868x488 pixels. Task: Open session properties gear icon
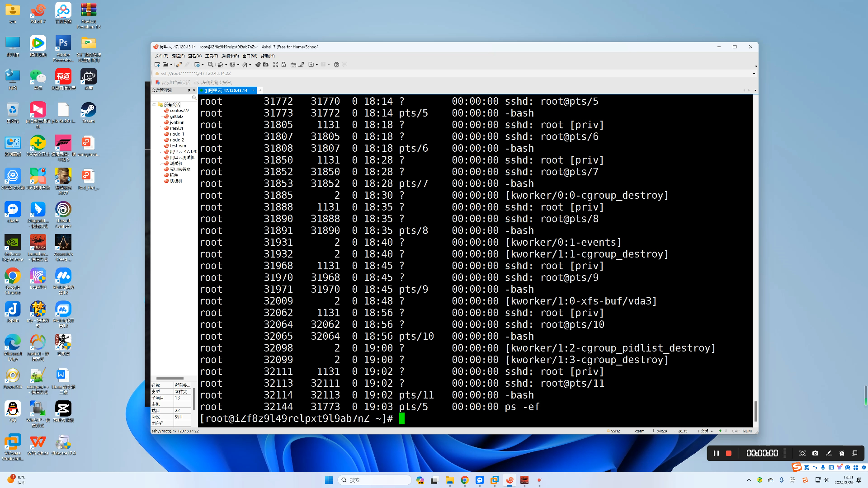pos(197,65)
